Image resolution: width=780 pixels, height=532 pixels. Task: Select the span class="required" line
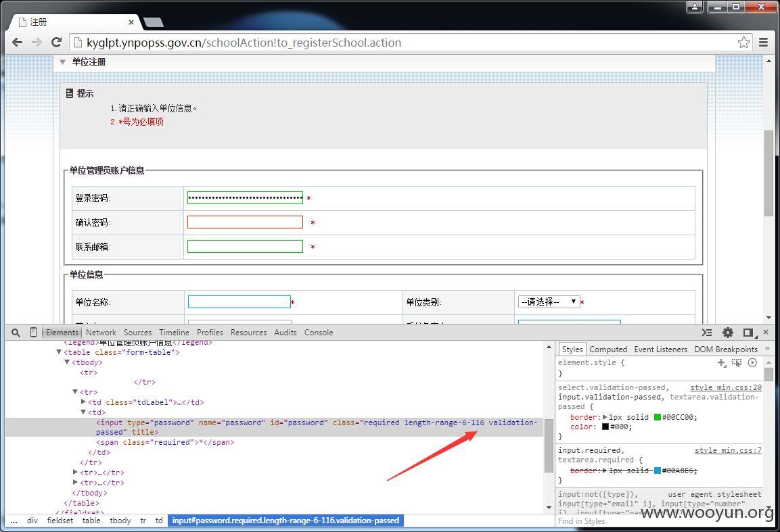pyautogui.click(x=165, y=442)
